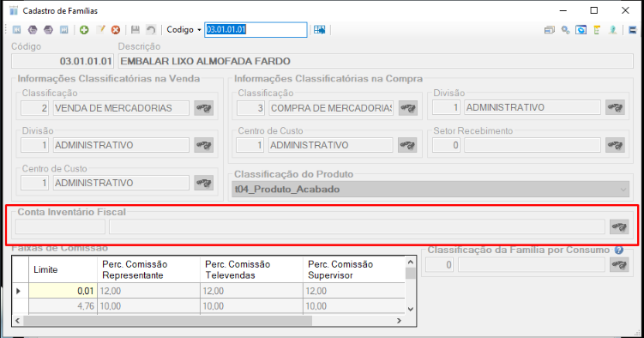Screen dimensions: 644x338
Task: Add a new family with the green plus
Action: [x=84, y=29]
